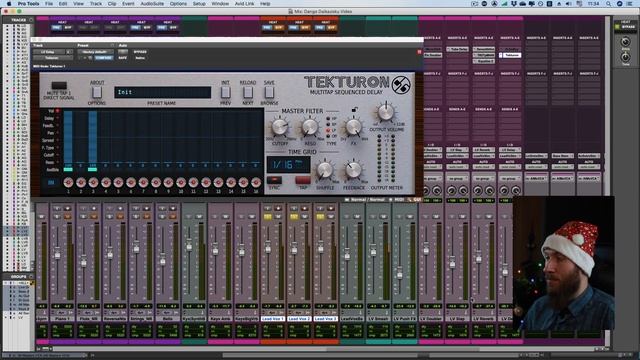Viewport: 640px width, 360px height.
Task: Open the Avid Link menu
Action: [x=244, y=4]
